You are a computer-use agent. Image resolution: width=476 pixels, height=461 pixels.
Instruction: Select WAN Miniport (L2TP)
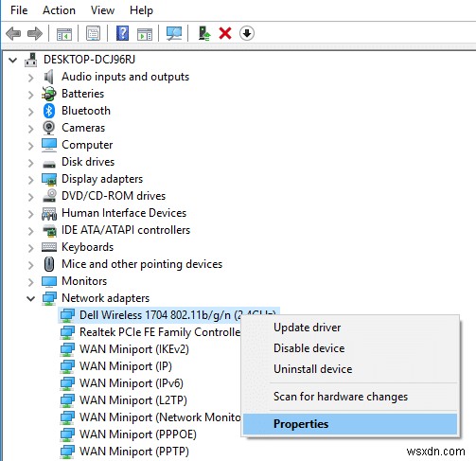pyautogui.click(x=133, y=400)
